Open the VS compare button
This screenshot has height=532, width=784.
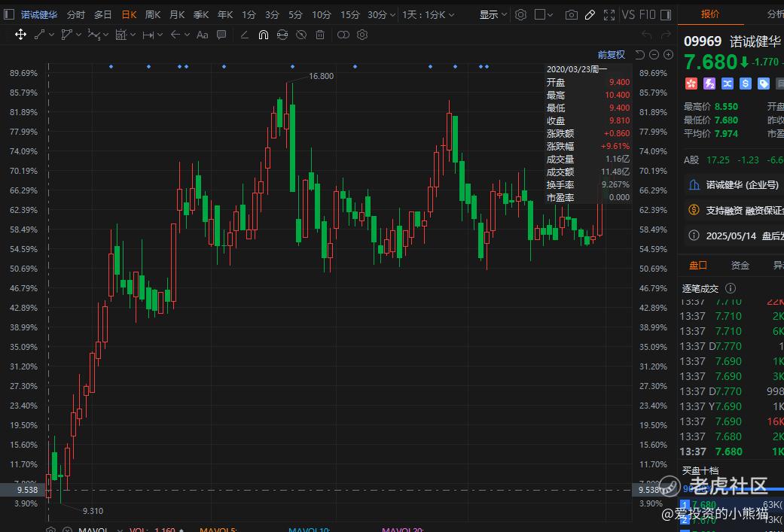point(628,14)
